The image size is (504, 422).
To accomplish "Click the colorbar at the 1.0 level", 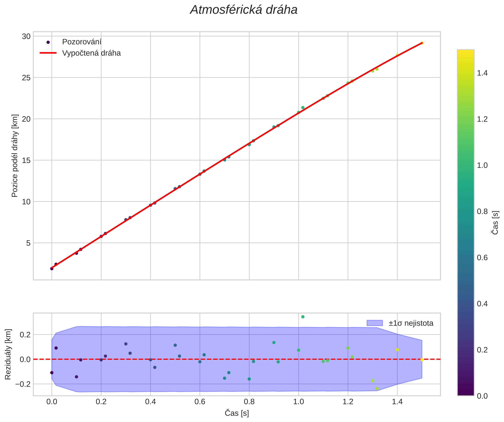I will [x=466, y=165].
